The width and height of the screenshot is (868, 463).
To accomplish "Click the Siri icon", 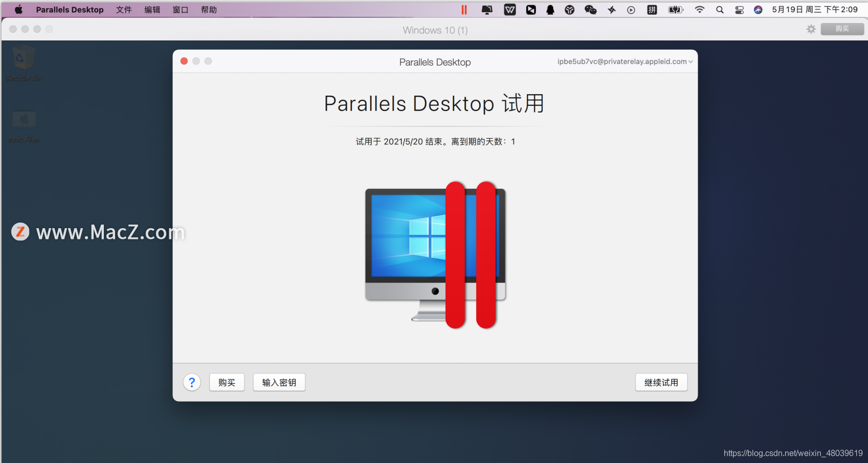I will (758, 10).
